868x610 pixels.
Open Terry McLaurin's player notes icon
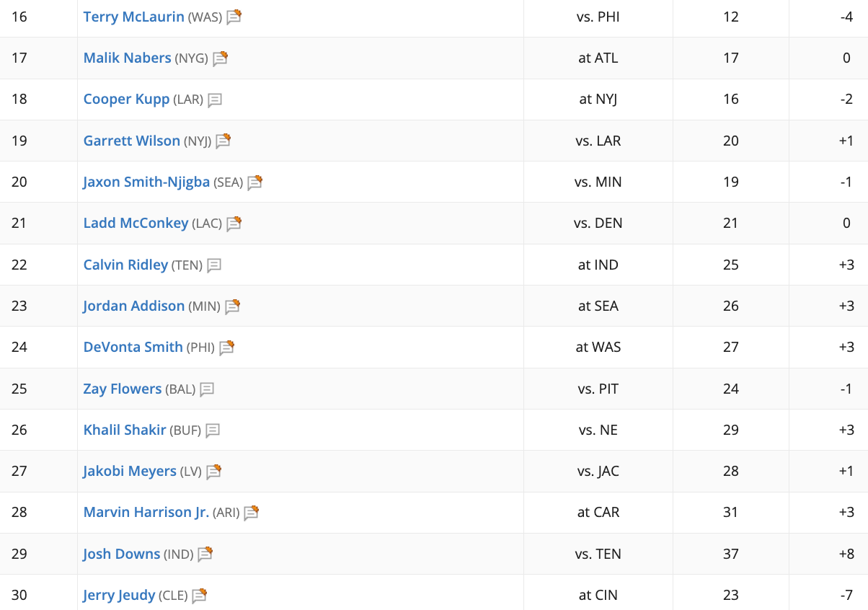[234, 17]
